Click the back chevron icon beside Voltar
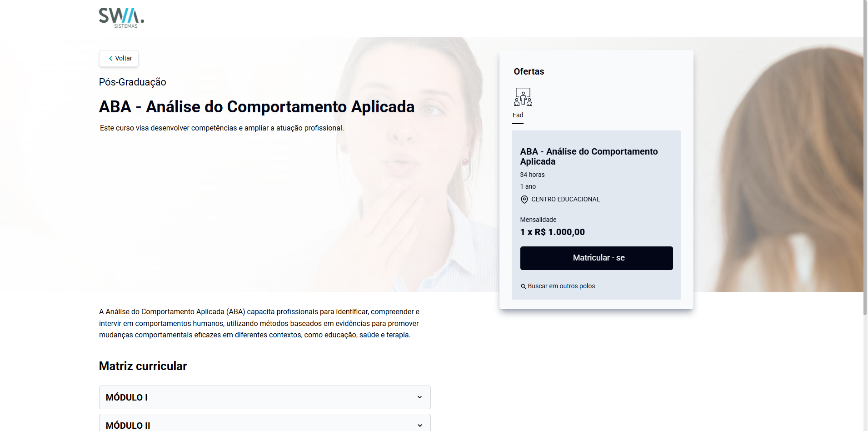868x431 pixels. pyautogui.click(x=110, y=58)
